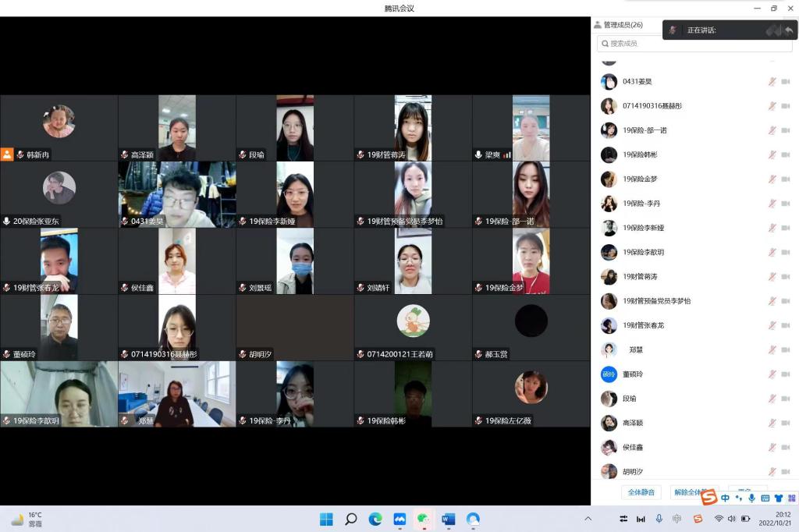The height and width of the screenshot is (532, 799).
Task: Open the Windows Start menu
Action: [x=326, y=519]
